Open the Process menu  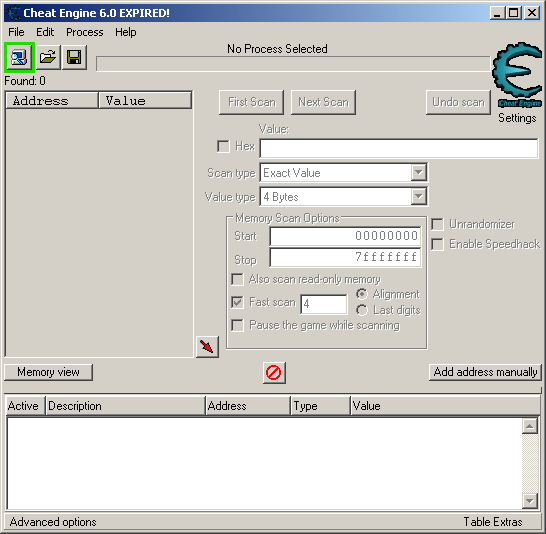85,32
